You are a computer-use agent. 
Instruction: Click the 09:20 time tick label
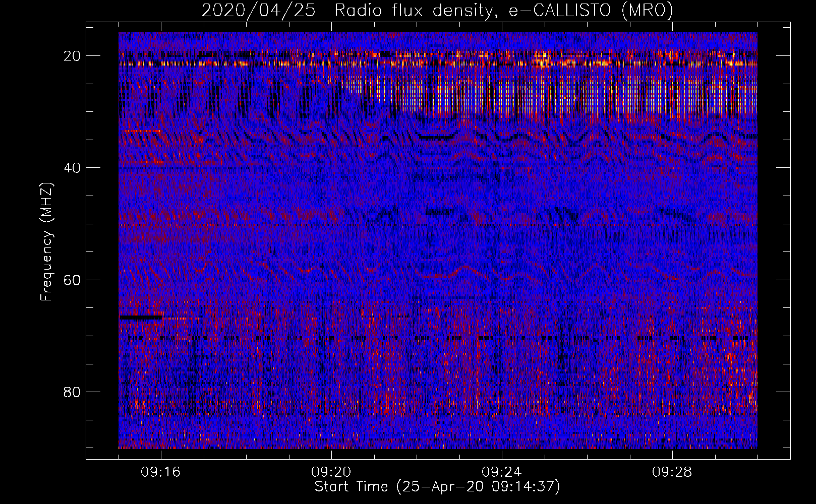(x=331, y=472)
